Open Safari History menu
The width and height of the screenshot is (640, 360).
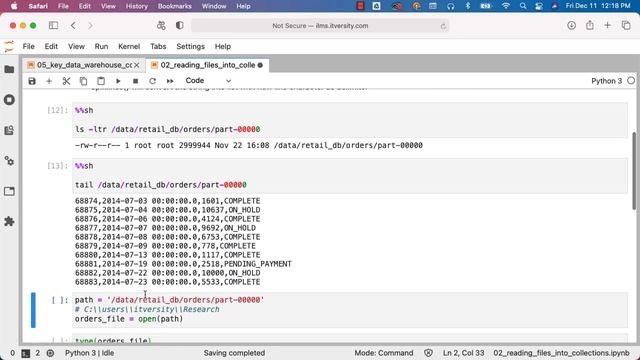click(x=136, y=6)
